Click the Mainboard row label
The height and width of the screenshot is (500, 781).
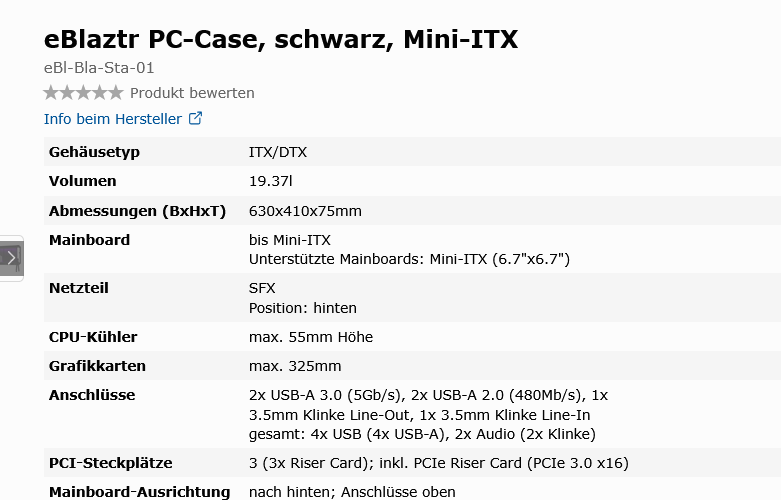point(89,240)
